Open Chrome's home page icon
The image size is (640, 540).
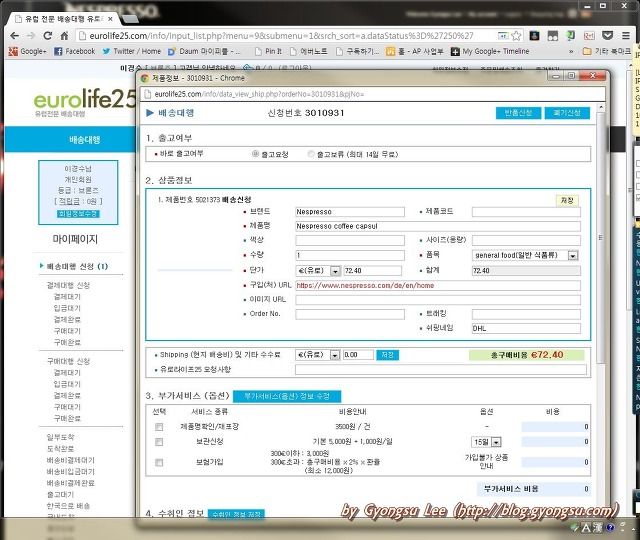click(64, 36)
